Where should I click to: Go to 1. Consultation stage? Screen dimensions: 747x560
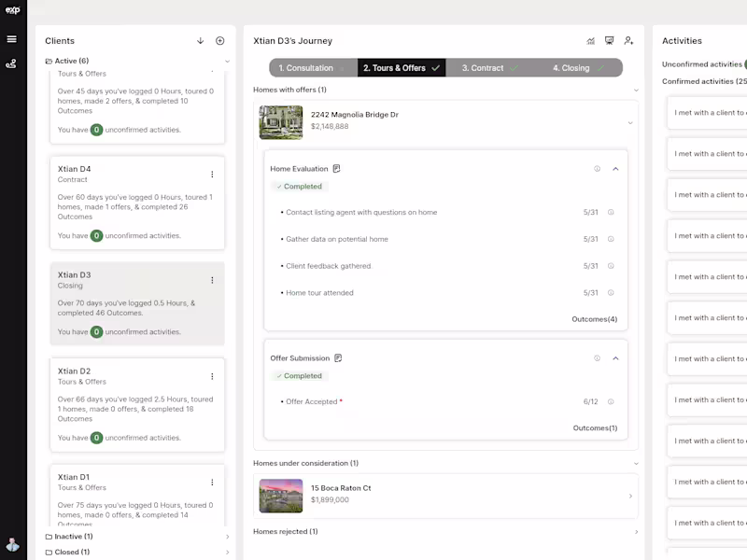(x=313, y=67)
